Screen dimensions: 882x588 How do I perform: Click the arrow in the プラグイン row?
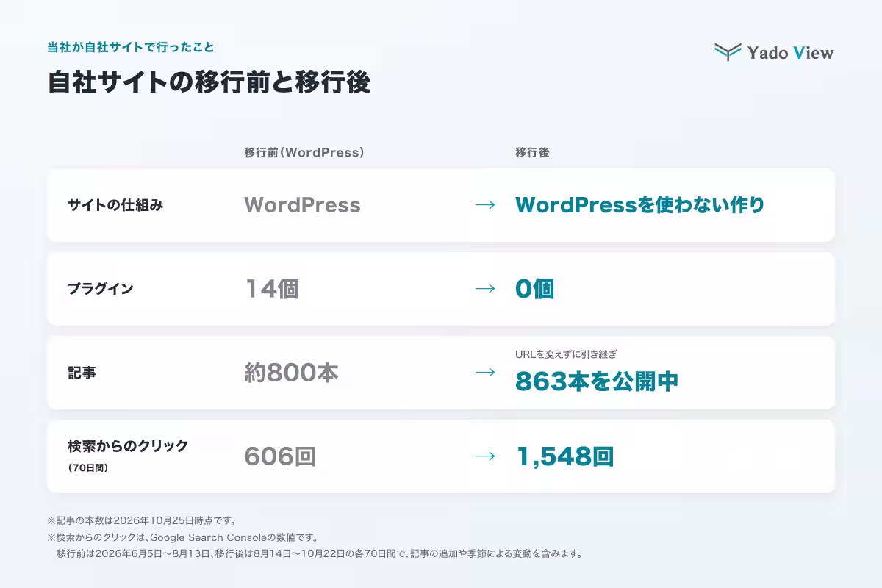tap(485, 289)
